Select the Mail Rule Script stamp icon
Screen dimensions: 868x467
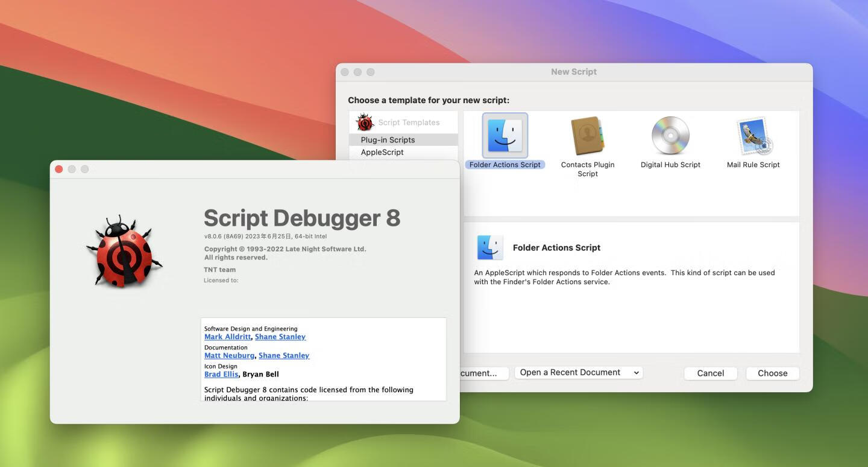[754, 136]
